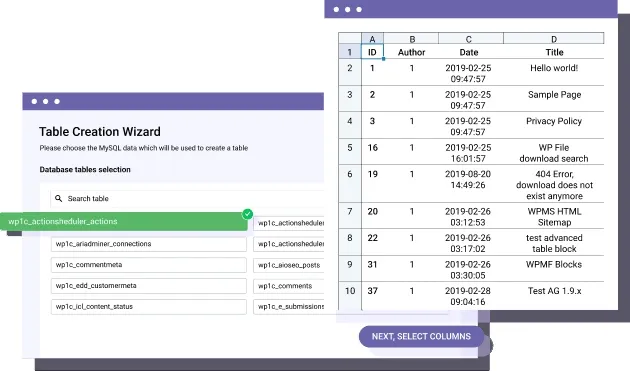Click ID cell with value 37
630x371 pixels.
click(372, 296)
